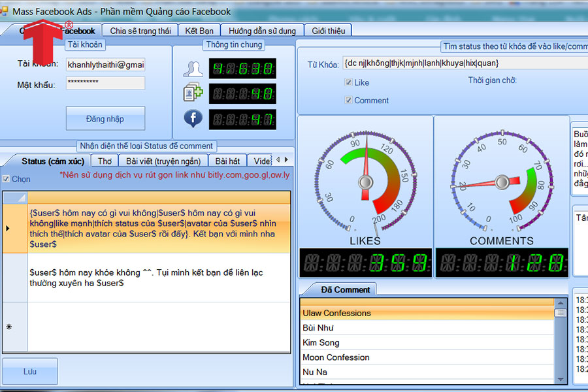Open the Giới thiệu tab
The height and width of the screenshot is (392, 588).
(328, 31)
